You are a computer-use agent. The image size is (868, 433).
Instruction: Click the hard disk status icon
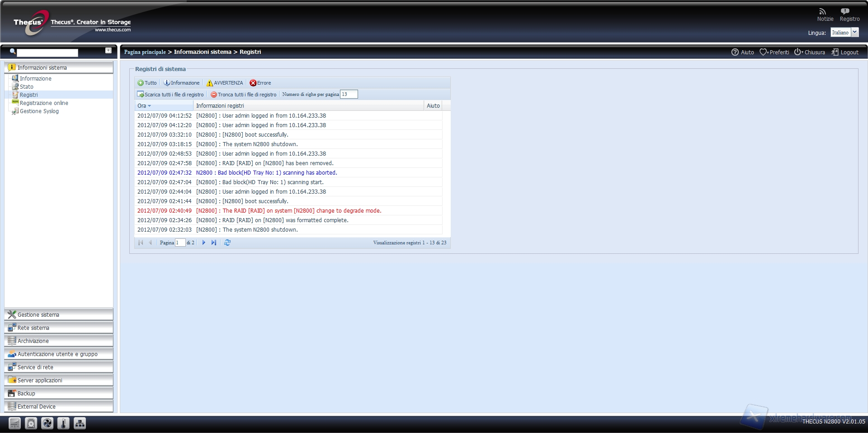[31, 423]
